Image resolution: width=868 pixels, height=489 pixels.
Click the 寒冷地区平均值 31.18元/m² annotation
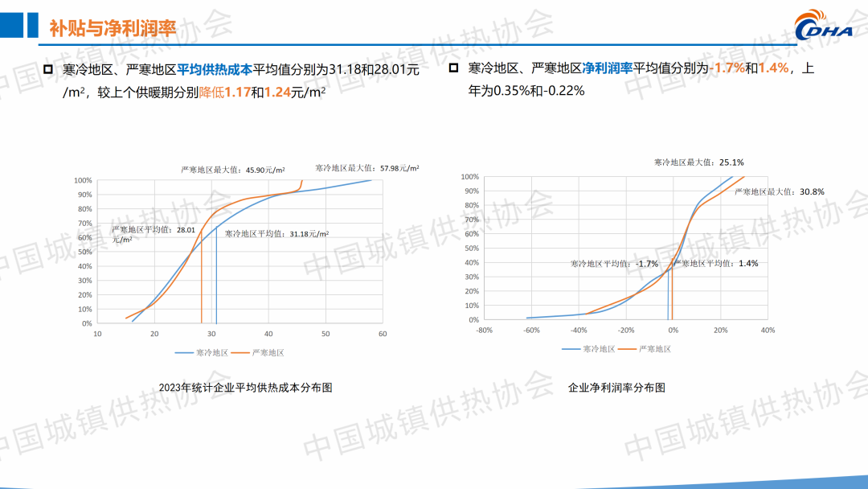(276, 233)
